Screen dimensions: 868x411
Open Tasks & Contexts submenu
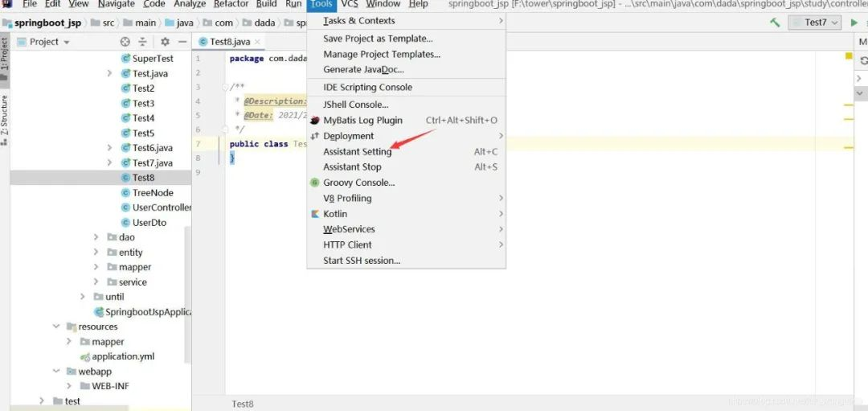(407, 20)
